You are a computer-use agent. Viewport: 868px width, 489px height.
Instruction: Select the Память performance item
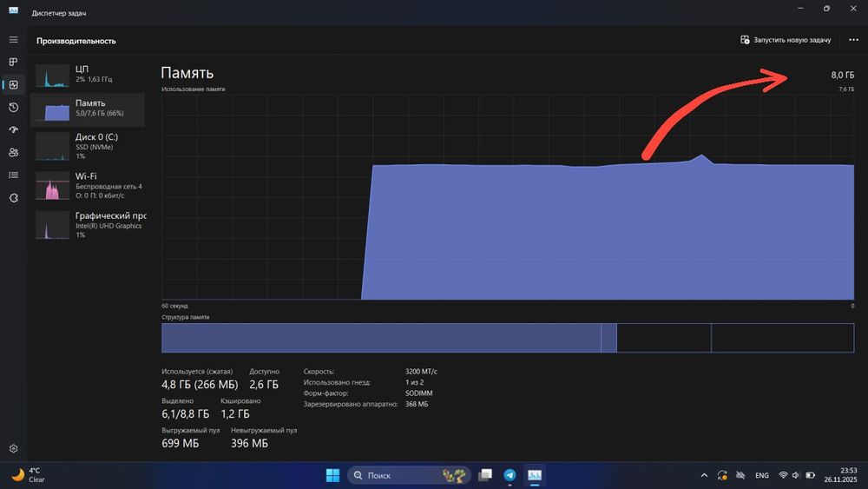pyautogui.click(x=88, y=109)
